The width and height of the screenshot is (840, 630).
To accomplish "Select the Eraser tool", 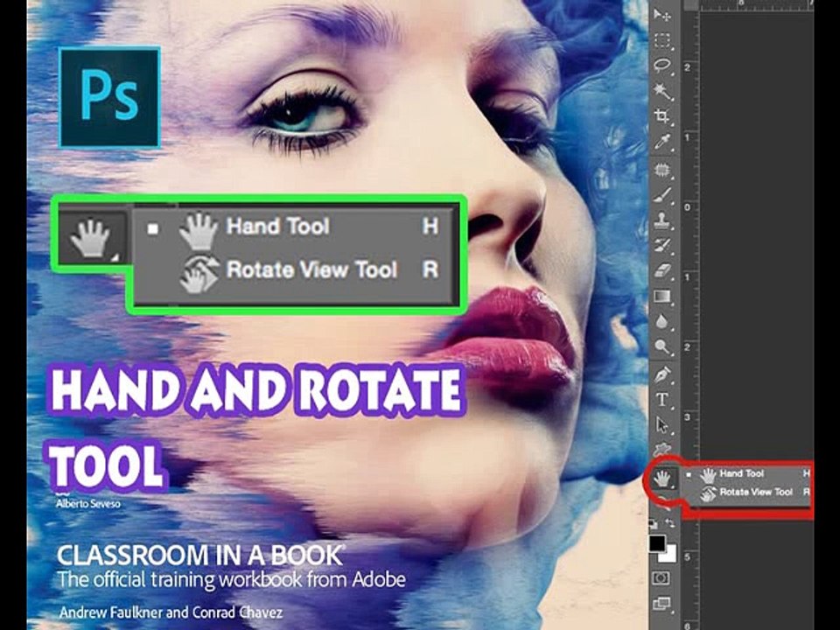I will click(x=662, y=270).
